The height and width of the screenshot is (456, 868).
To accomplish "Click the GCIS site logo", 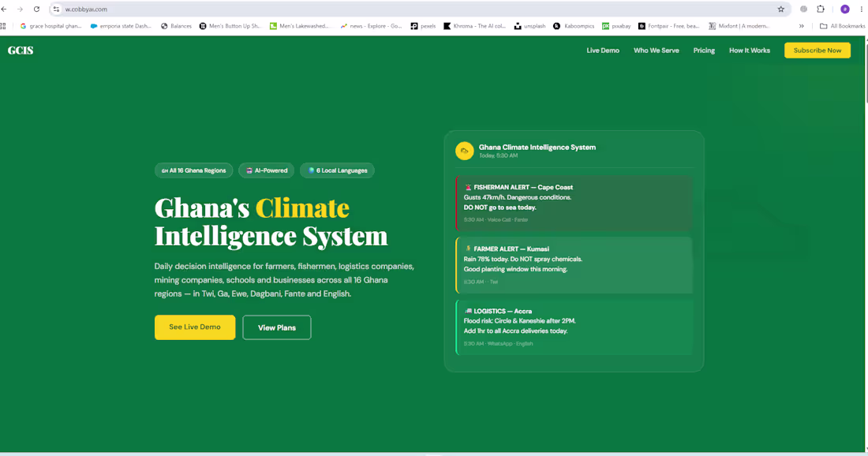I will coord(21,50).
